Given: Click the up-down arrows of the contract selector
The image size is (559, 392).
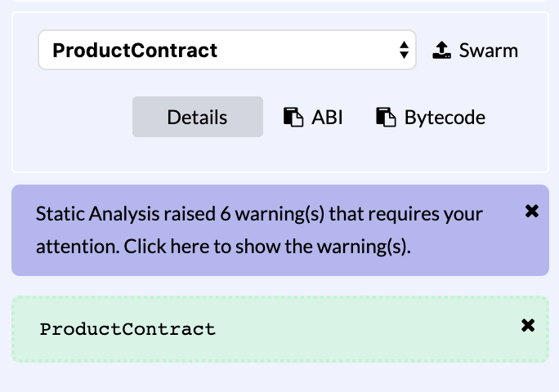Looking at the screenshot, I should tap(404, 50).
